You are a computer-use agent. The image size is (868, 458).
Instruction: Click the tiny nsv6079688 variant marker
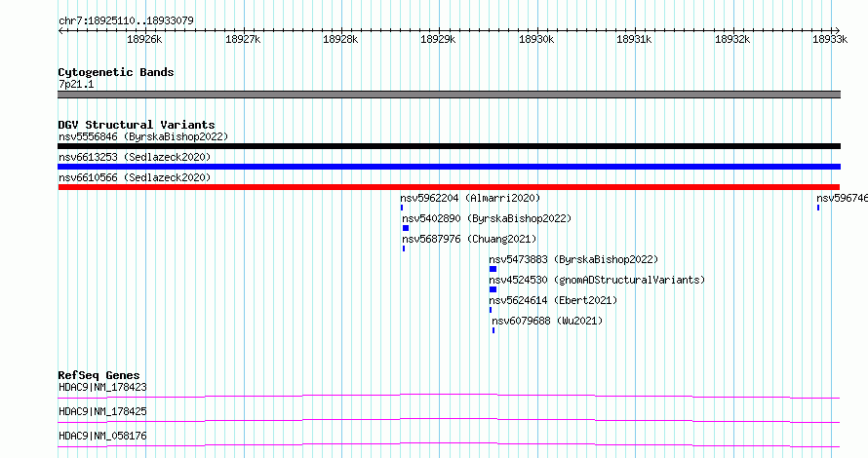493,330
